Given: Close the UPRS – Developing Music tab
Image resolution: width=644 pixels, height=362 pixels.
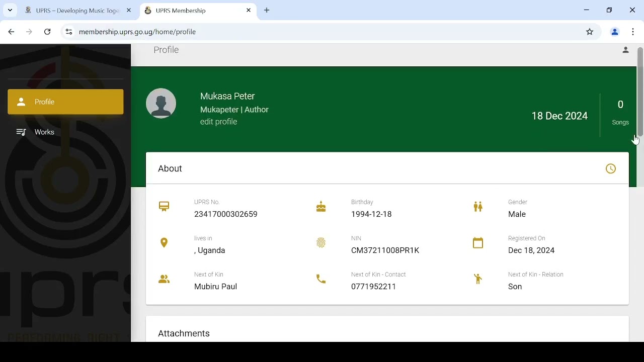Looking at the screenshot, I should click(x=129, y=11).
